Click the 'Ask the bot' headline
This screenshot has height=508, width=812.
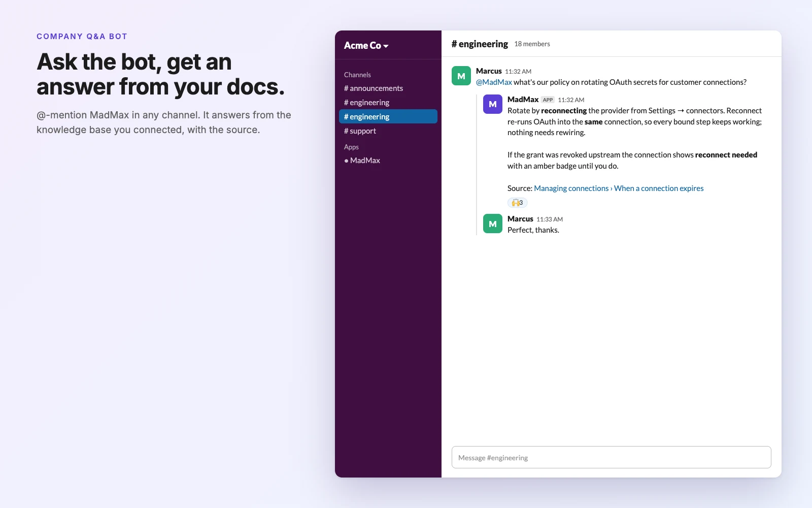point(160,74)
